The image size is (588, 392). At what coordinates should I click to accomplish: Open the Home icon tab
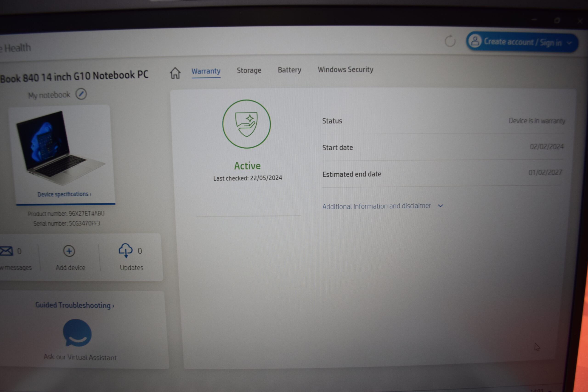175,73
